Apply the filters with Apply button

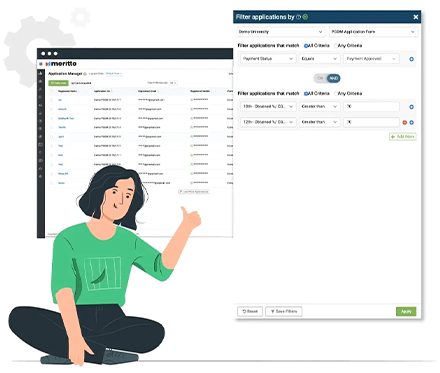[406, 312]
